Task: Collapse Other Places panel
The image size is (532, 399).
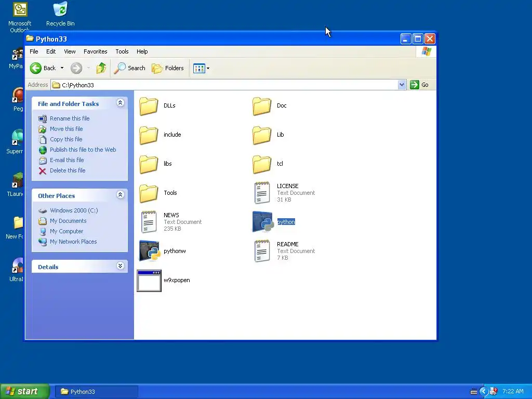Action: [x=121, y=195]
